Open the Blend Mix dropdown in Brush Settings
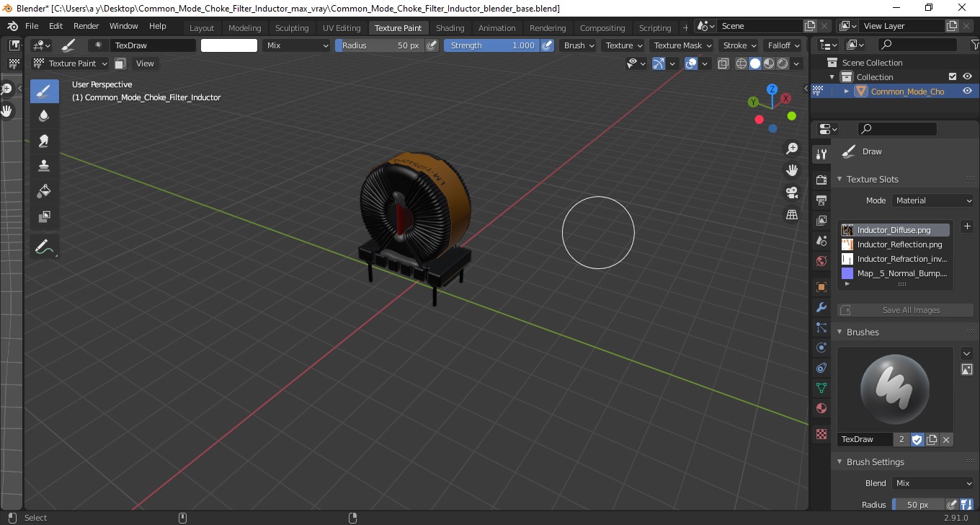Screen dimensions: 980x525 [932, 483]
